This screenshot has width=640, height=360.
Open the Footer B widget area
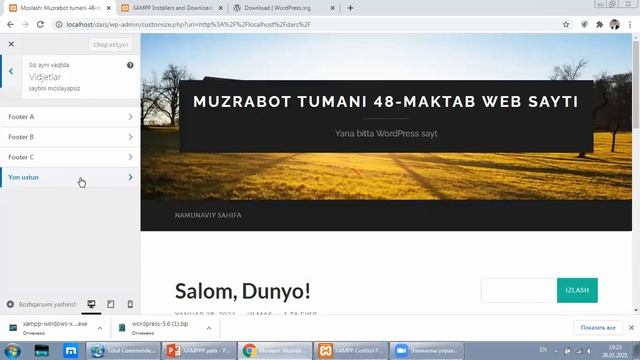click(x=70, y=137)
